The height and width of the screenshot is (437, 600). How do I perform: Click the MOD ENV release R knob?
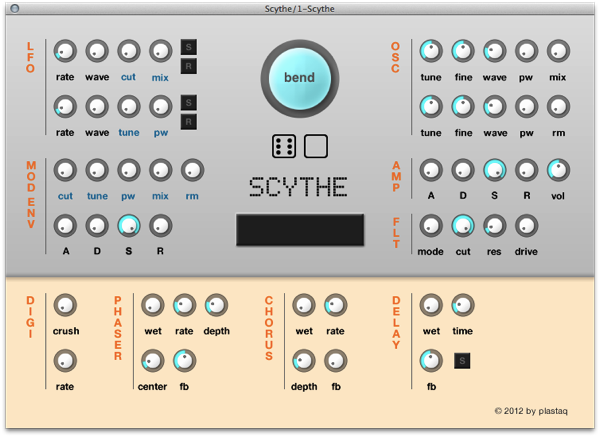pos(160,226)
